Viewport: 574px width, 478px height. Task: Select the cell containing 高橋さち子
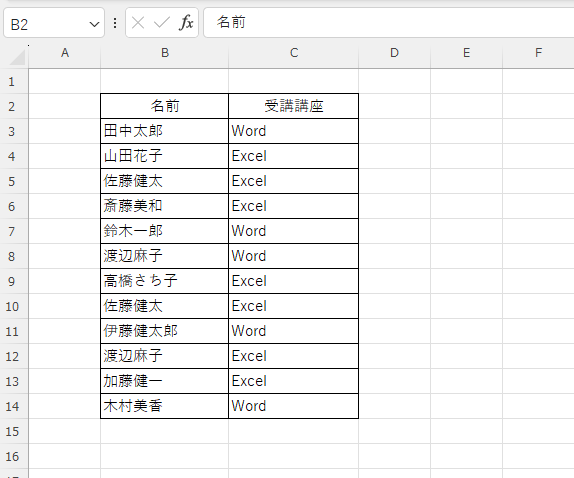[164, 281]
